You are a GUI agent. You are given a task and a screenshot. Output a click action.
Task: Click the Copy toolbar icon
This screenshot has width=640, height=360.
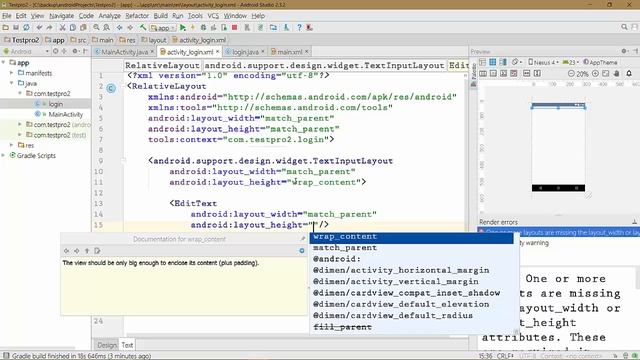(x=73, y=28)
